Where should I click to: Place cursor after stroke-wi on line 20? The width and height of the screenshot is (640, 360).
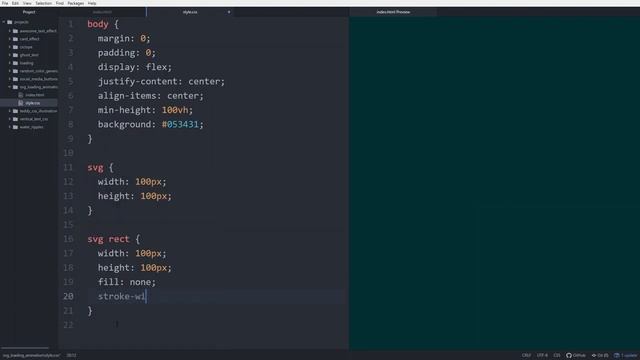[146, 296]
